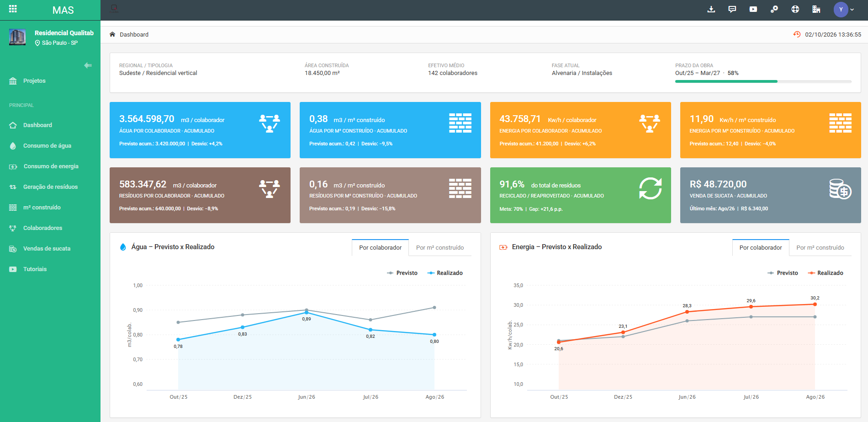Click the 30,2 Ago/26 point in Energia chart

point(815,304)
